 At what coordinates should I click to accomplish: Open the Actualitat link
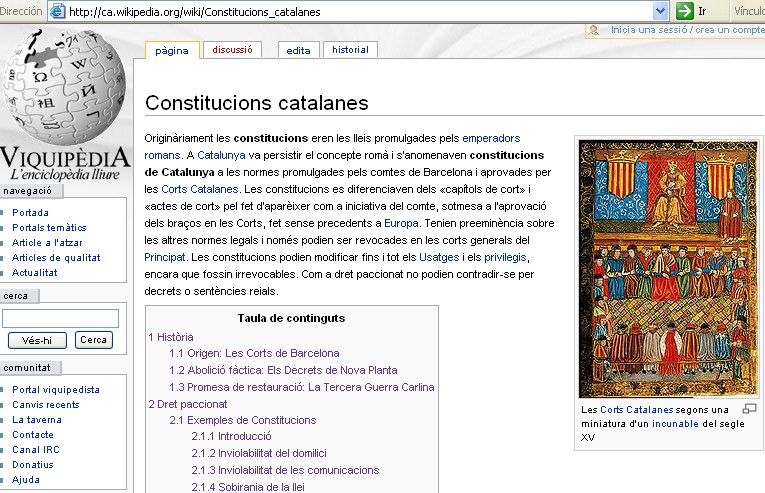tap(35, 272)
